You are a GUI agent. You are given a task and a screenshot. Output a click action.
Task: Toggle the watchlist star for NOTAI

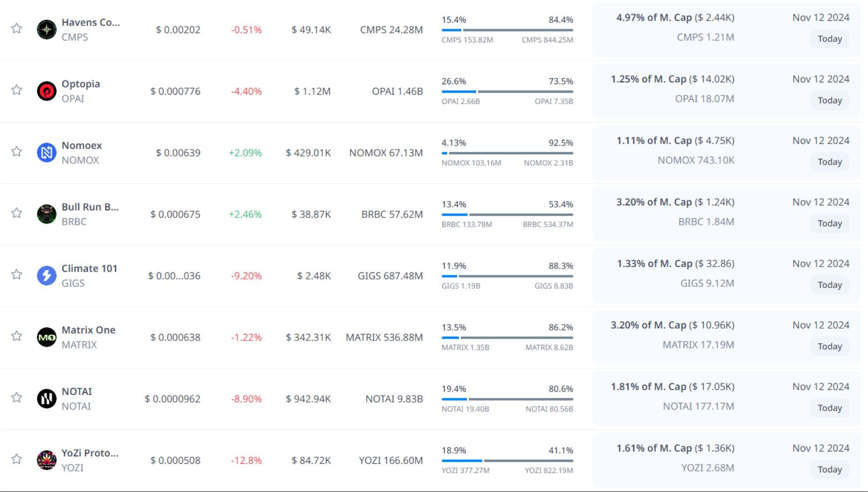tap(17, 397)
